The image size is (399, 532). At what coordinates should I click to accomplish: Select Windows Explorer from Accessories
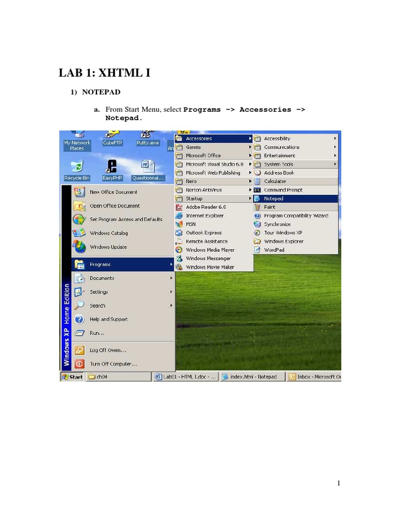(x=296, y=241)
